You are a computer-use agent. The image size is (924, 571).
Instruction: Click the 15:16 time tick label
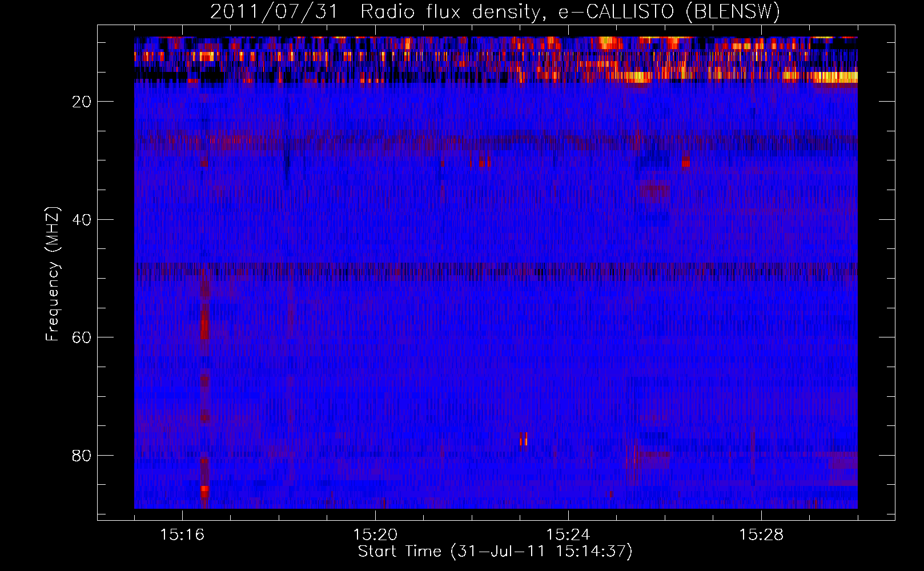pyautogui.click(x=182, y=535)
